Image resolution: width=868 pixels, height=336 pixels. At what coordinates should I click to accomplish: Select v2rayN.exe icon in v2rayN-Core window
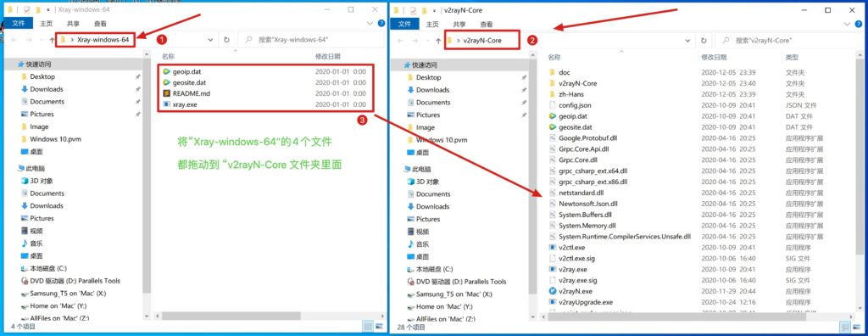[552, 291]
